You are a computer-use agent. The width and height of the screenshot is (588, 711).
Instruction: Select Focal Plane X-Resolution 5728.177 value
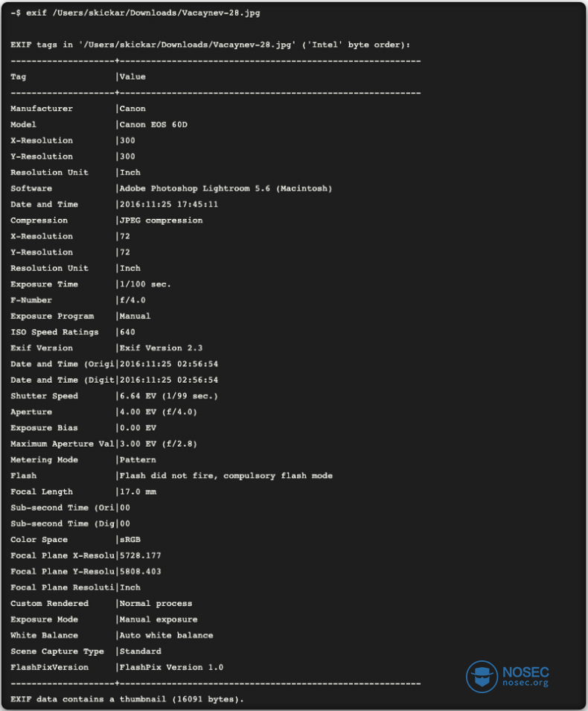[x=140, y=556]
